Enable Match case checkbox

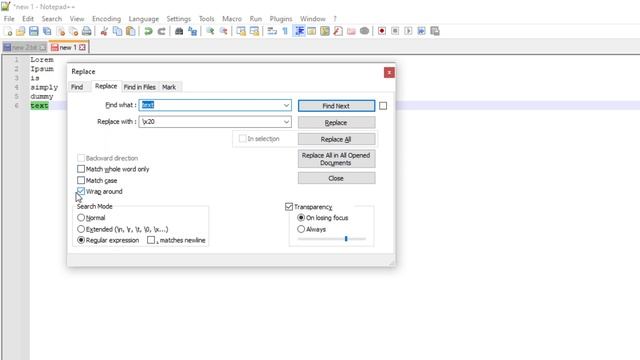pos(81,180)
